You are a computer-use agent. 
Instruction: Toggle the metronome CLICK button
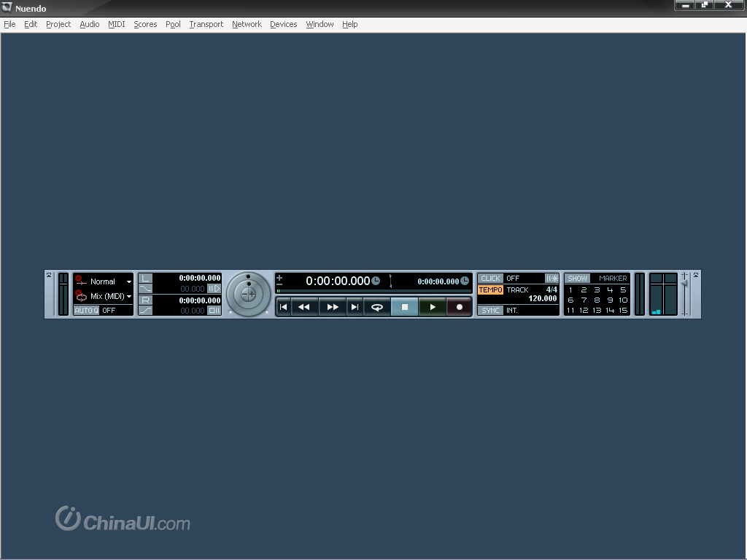[x=490, y=279]
